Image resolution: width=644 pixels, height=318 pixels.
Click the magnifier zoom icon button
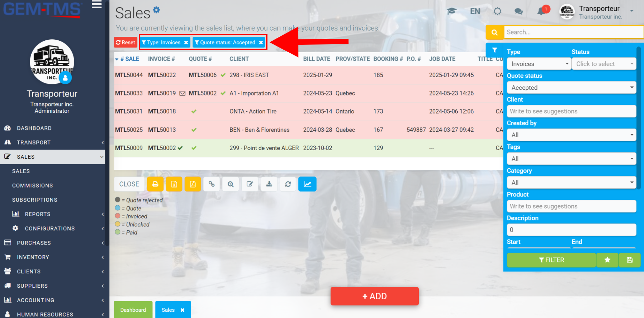pos(231,184)
